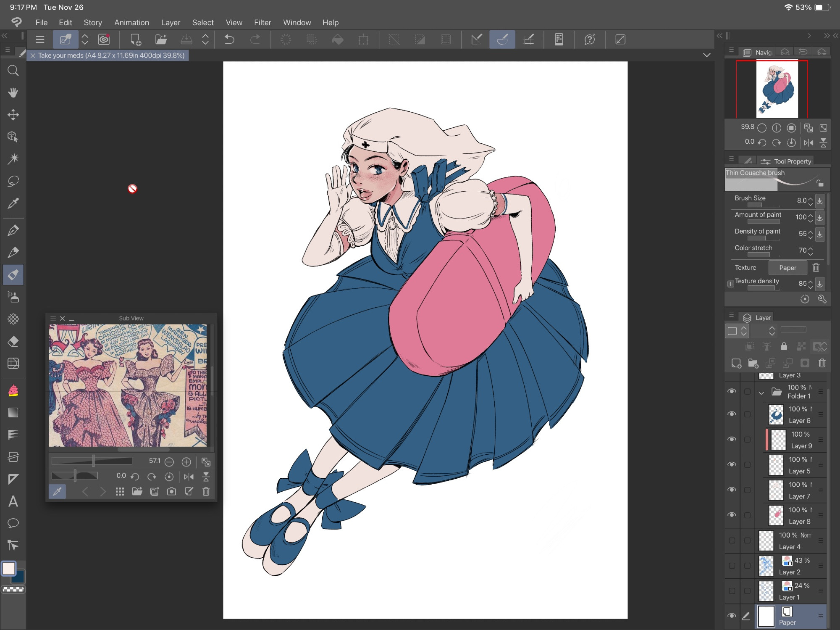Screen dimensions: 840x630
Task: Show Layer 2 via its visibility box
Action: point(732,566)
